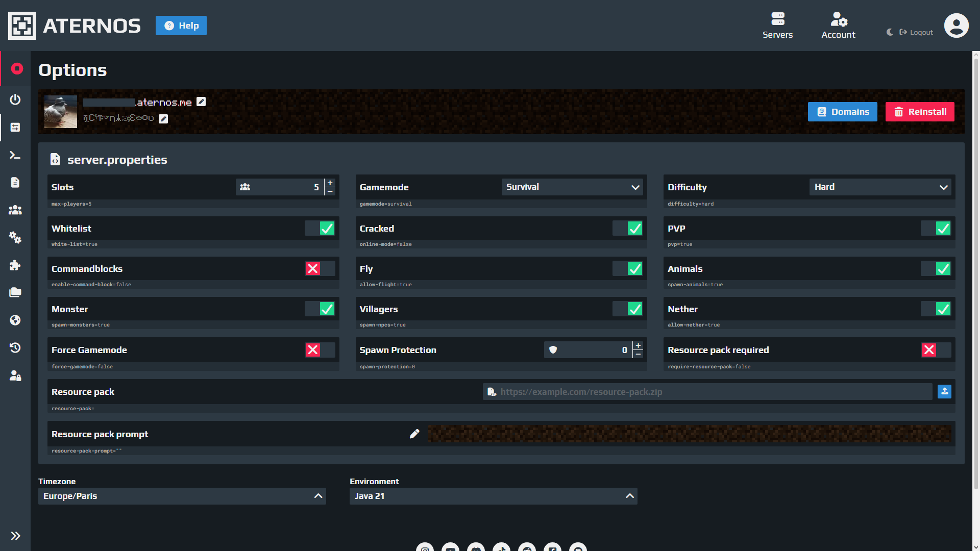Open the worlds globe sidebar icon
Viewport: 980px width, 551px height.
(x=15, y=320)
